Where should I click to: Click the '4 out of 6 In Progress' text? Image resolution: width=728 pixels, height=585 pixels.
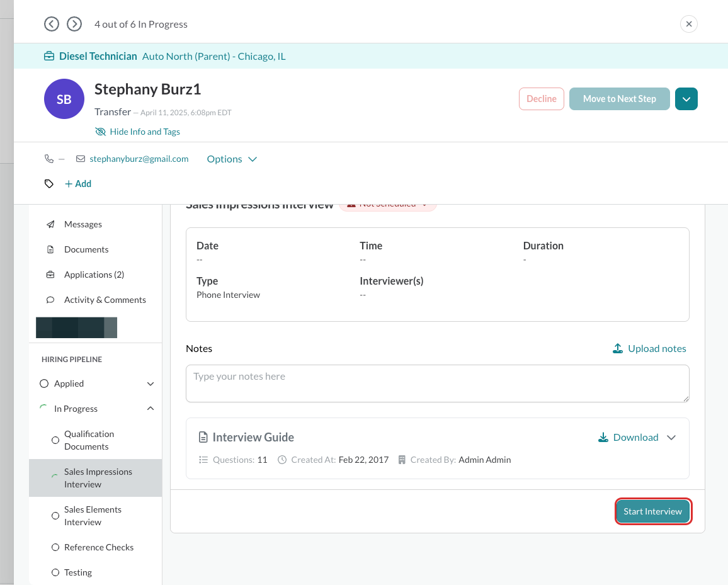140,24
